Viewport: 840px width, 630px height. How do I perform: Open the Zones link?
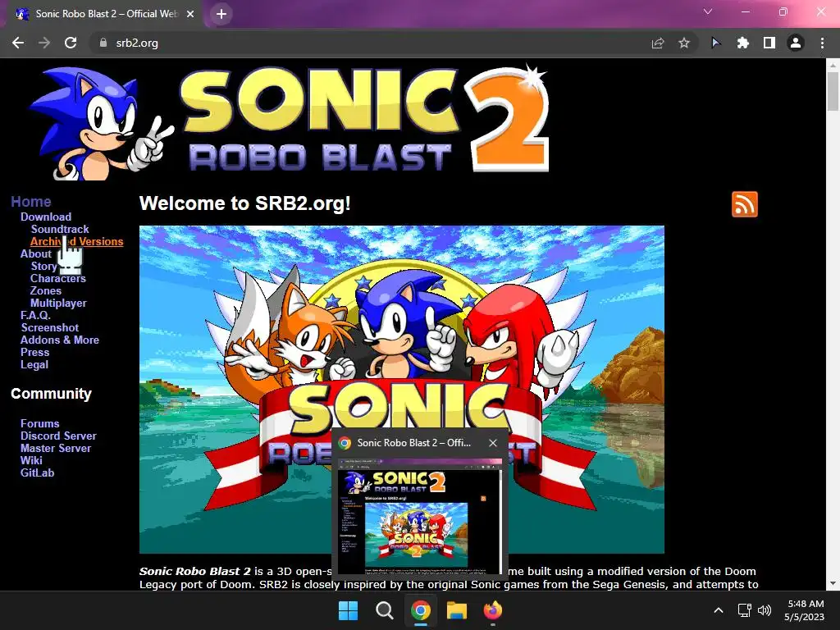click(46, 291)
